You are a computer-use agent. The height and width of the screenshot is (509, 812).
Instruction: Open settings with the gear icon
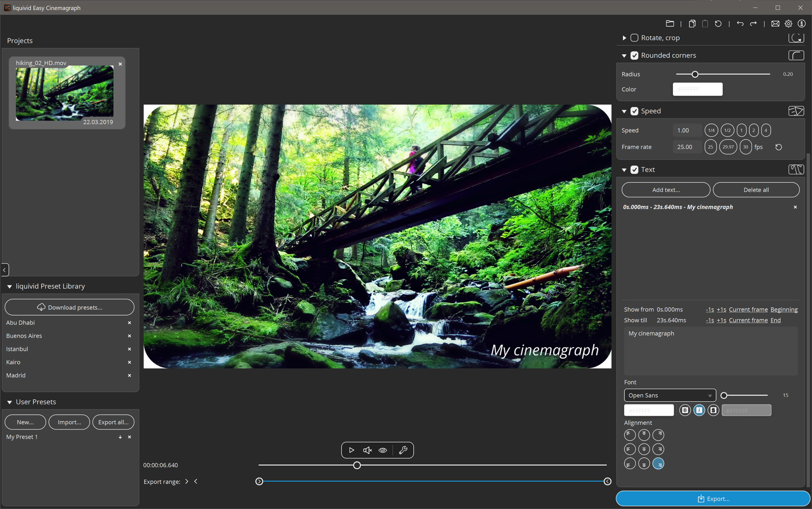click(x=788, y=24)
